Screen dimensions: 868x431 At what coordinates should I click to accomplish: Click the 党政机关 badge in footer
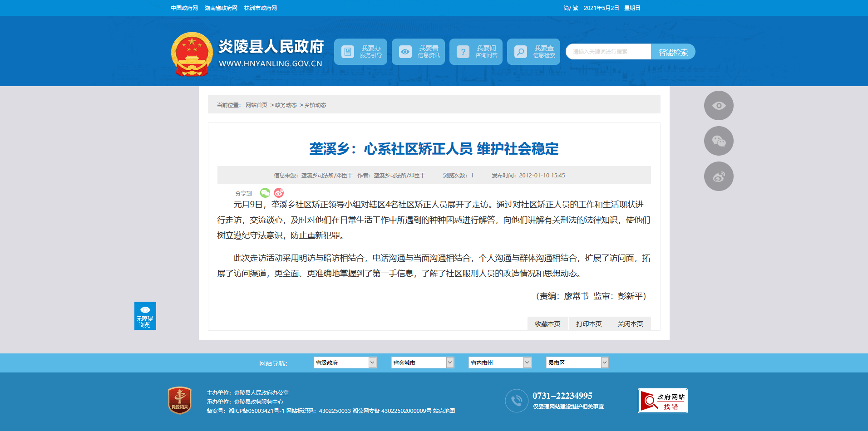coord(180,400)
